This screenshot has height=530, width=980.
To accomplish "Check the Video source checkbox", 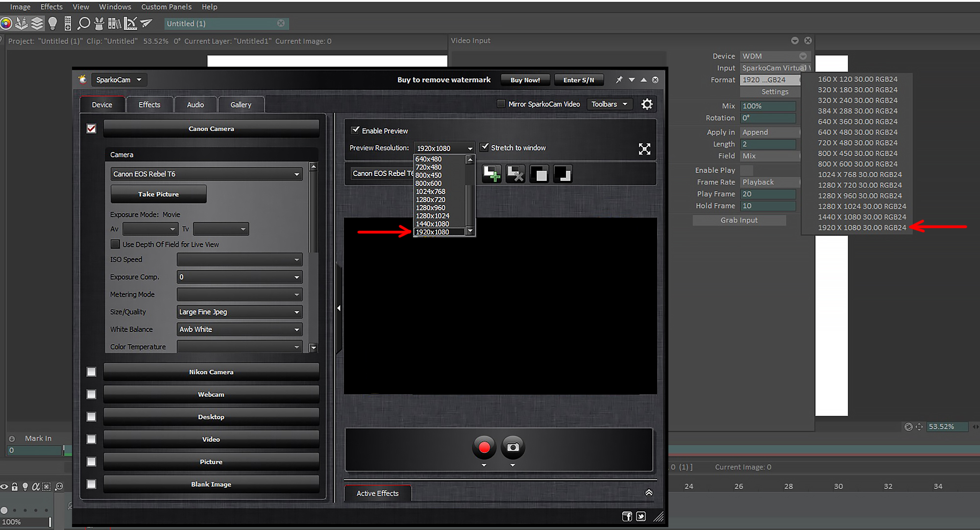I will point(92,439).
